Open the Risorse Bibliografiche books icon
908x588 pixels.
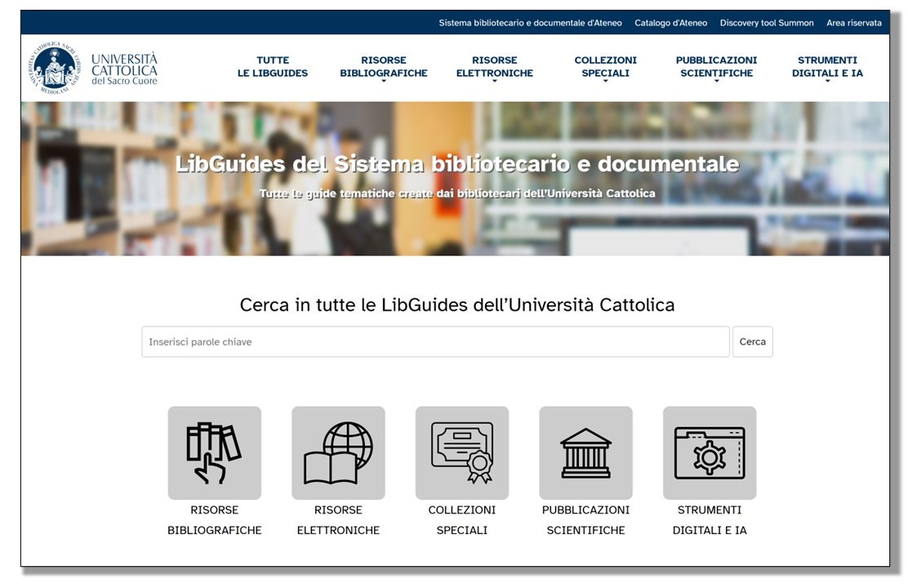point(214,452)
